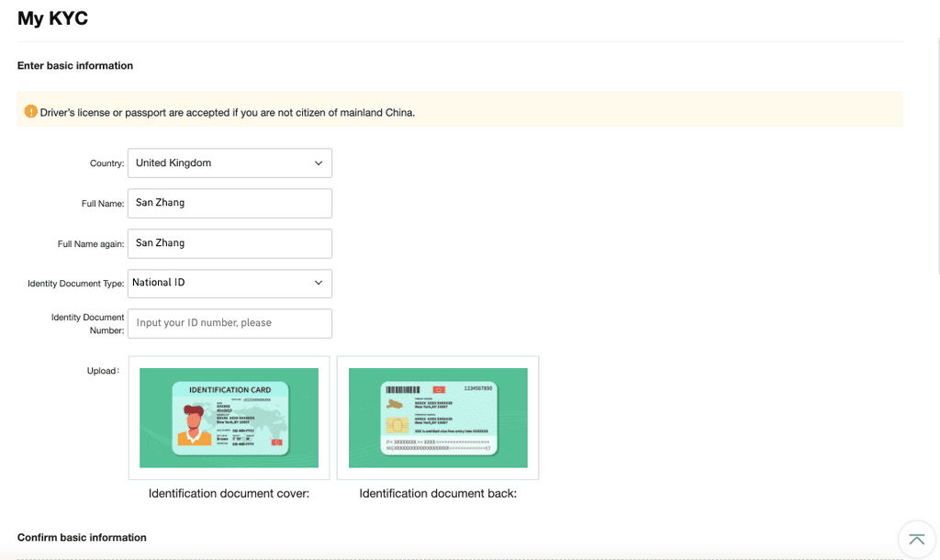Click the Identity Document Number input

coord(229,323)
